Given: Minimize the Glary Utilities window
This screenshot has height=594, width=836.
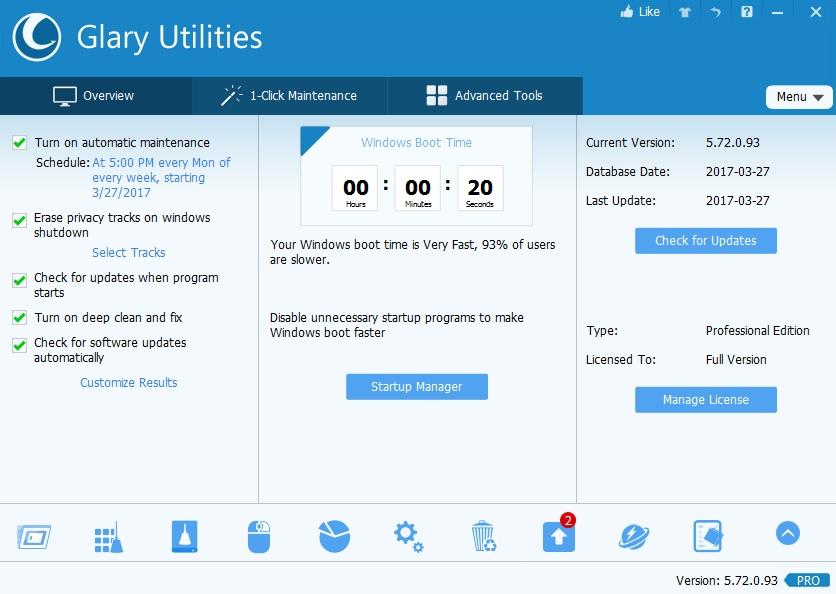Looking at the screenshot, I should 778,12.
